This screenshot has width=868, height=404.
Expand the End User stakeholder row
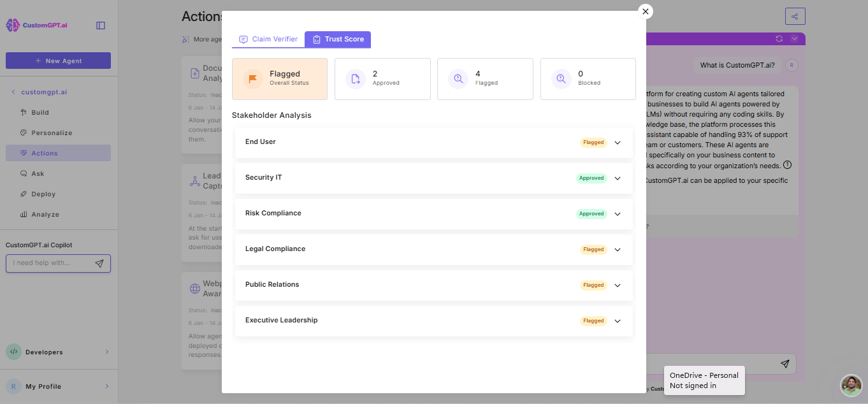click(x=617, y=142)
